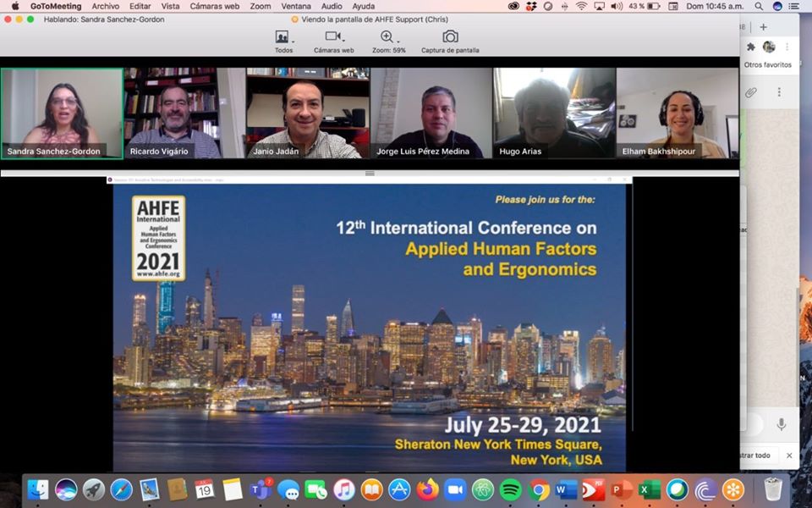Open Google Chrome from the dock
The width and height of the screenshot is (812, 508).
coord(539,489)
